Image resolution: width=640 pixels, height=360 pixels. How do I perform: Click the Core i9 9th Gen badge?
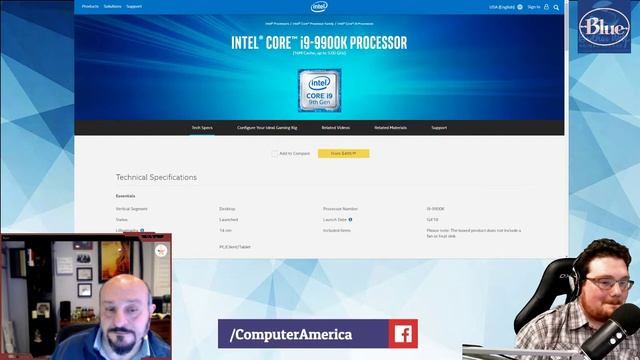click(x=319, y=91)
